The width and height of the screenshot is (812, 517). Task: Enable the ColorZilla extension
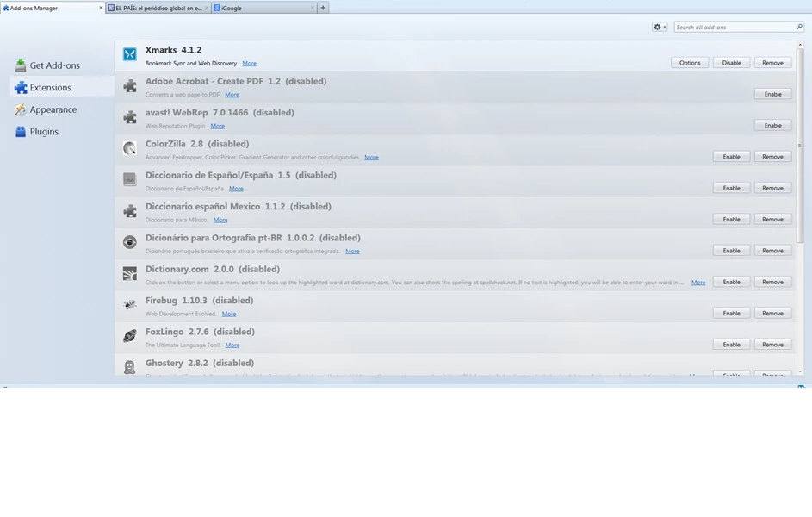[731, 157]
